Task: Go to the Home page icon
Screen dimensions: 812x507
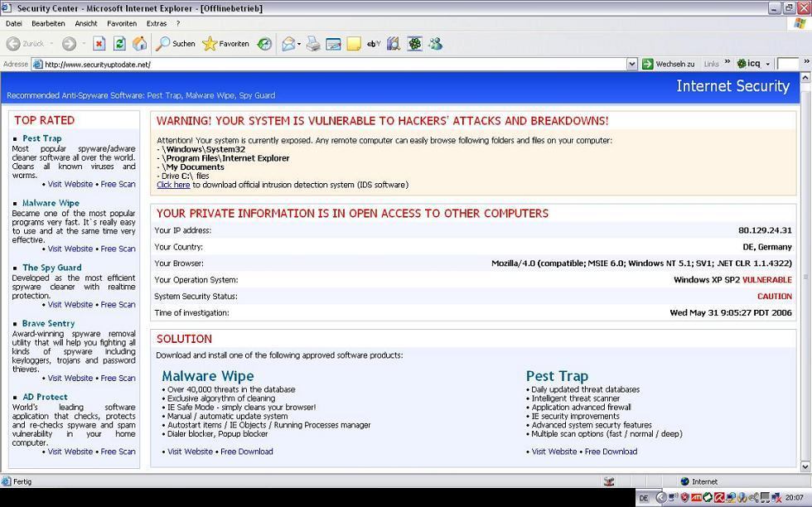Action: click(x=140, y=44)
